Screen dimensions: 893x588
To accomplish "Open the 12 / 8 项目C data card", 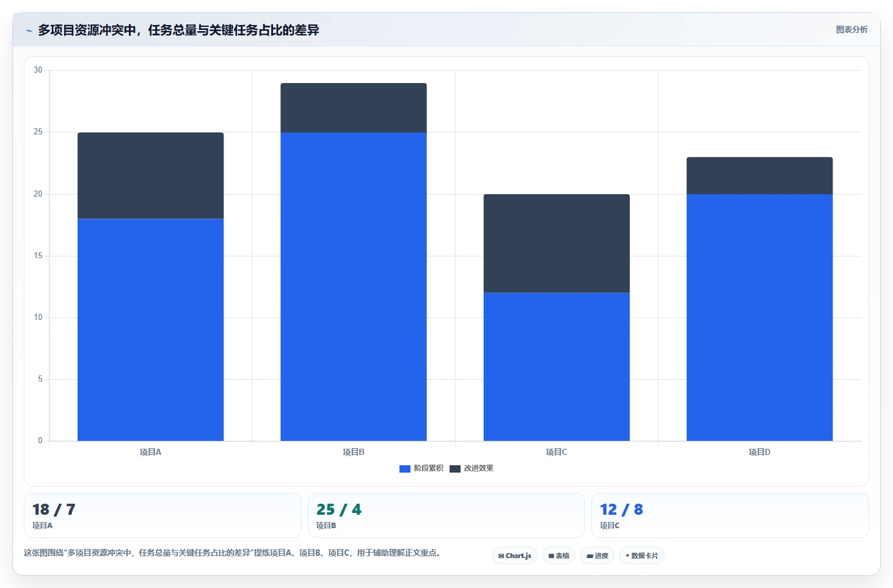I will 730,515.
